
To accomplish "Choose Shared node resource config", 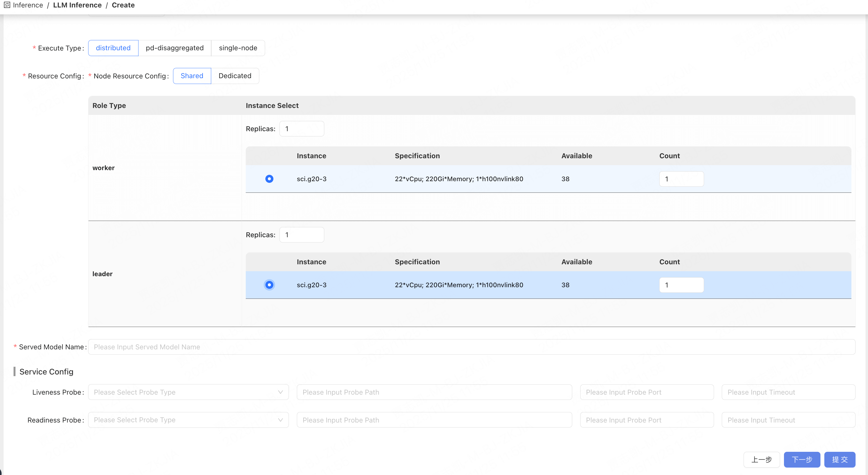I will pyautogui.click(x=192, y=76).
